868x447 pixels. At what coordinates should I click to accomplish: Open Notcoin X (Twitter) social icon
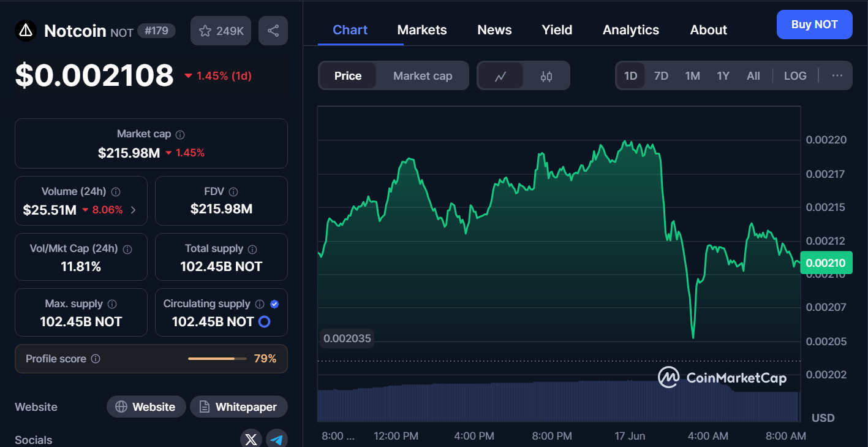click(251, 440)
